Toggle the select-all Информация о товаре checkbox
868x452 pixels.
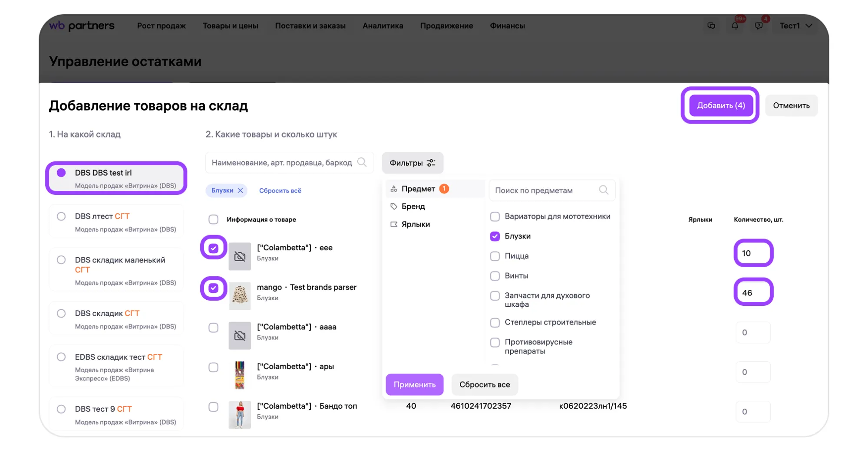tap(213, 219)
